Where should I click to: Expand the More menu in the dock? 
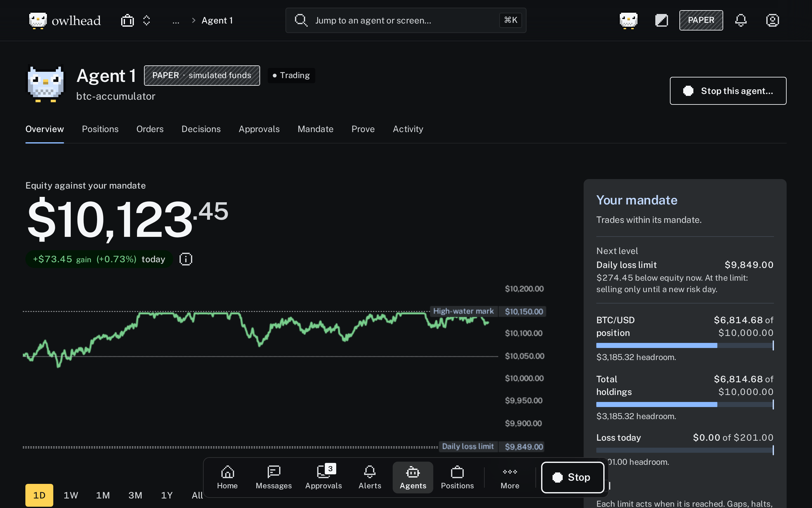[x=510, y=477]
